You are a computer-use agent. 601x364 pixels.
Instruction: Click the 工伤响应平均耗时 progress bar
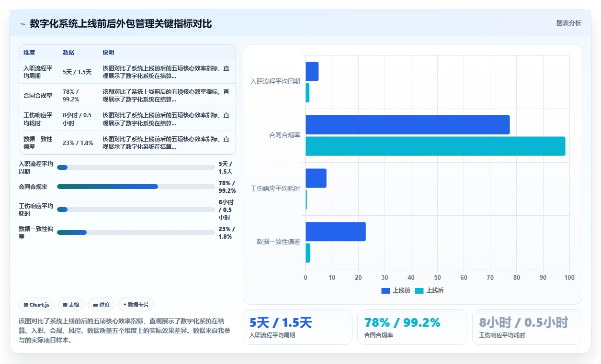pos(136,210)
